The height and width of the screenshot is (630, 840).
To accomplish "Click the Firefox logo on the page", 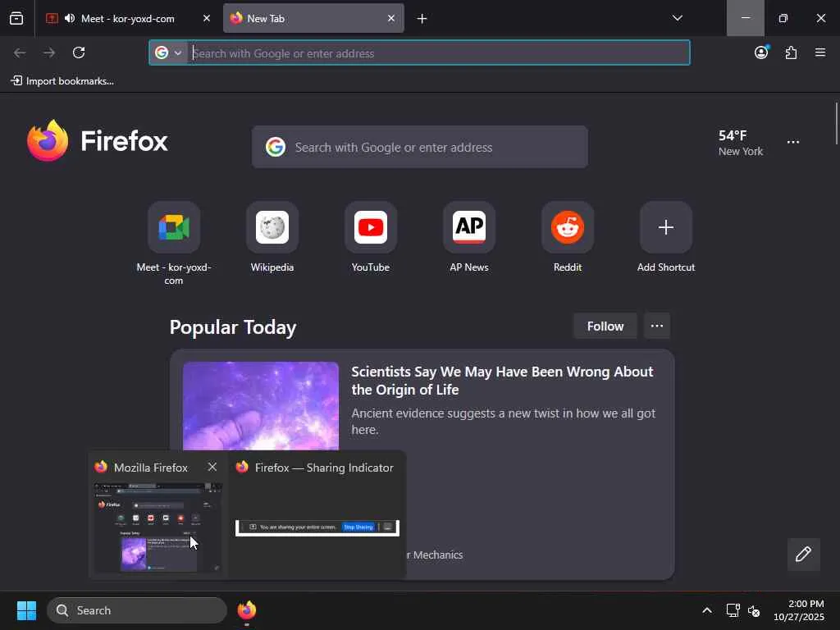I will (98, 141).
